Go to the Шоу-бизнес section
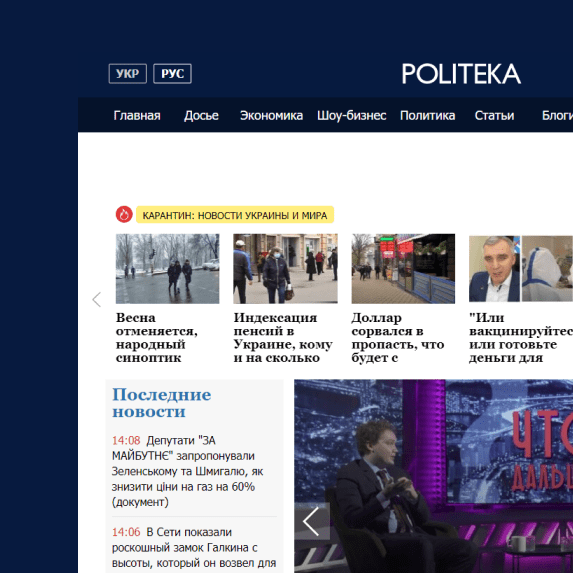573x573 pixels. pyautogui.click(x=352, y=115)
